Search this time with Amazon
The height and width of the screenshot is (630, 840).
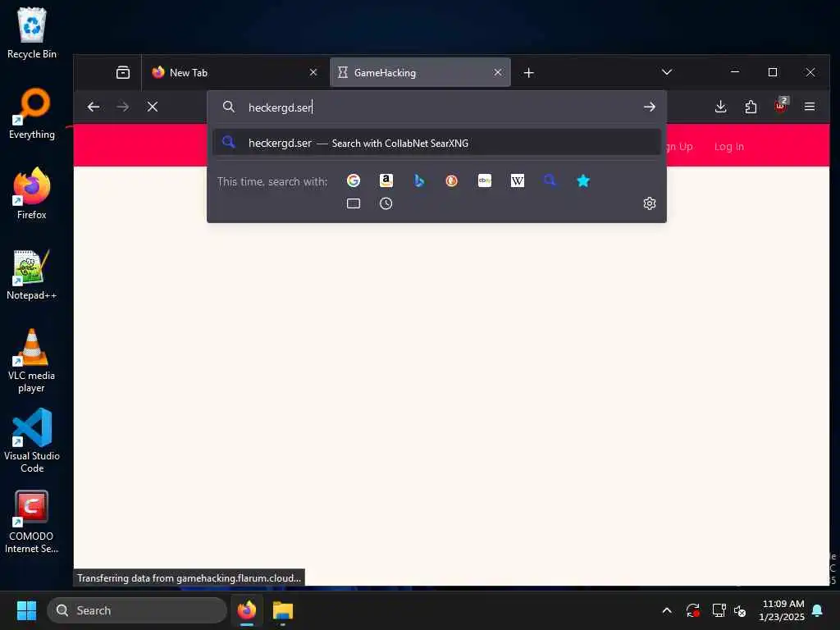point(386,180)
